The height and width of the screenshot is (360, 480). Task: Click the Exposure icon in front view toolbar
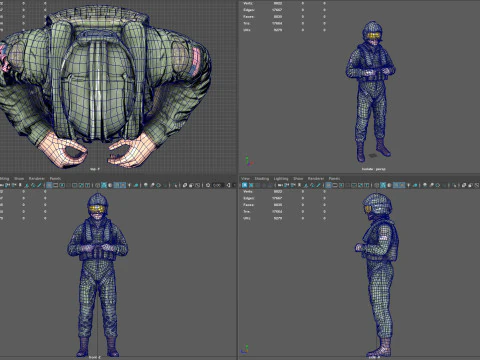pos(208,185)
